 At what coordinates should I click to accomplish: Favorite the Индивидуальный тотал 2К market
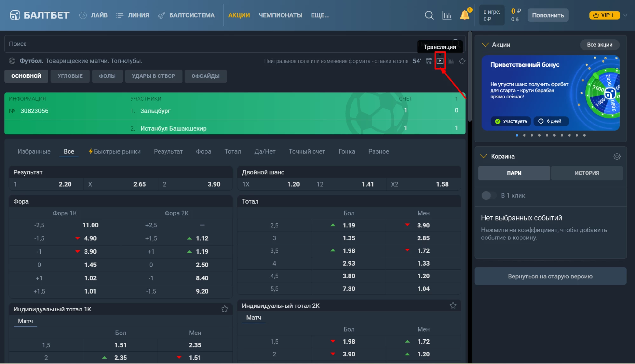tap(453, 306)
